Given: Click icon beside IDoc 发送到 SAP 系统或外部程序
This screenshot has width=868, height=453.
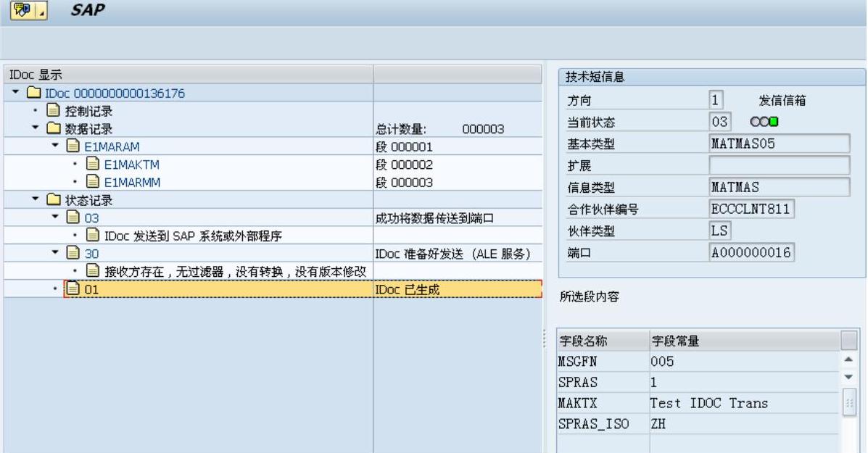Looking at the screenshot, I should 93,235.
